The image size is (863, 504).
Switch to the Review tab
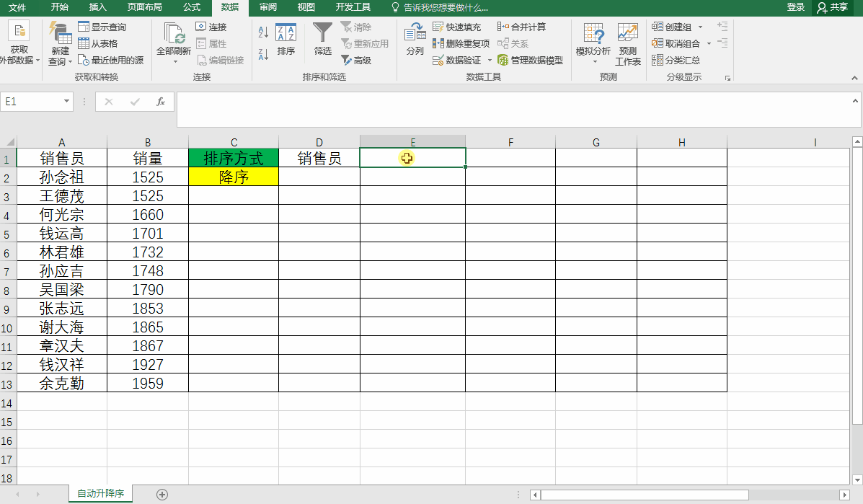coord(268,7)
